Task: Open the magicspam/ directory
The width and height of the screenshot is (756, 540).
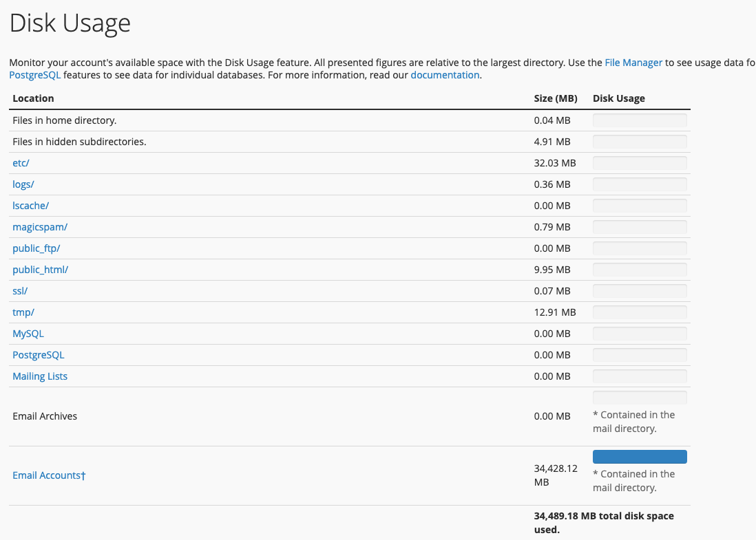Action: [x=40, y=227]
